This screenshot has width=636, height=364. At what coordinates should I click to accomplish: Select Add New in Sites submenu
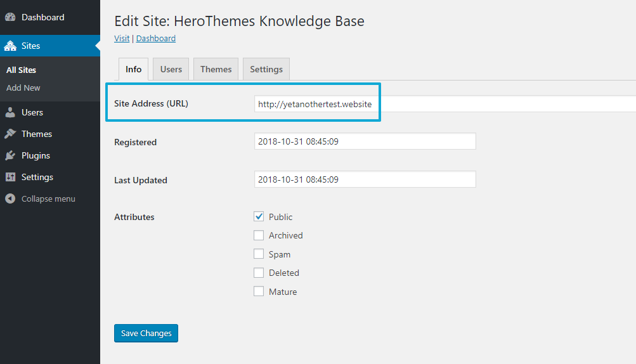[23, 88]
